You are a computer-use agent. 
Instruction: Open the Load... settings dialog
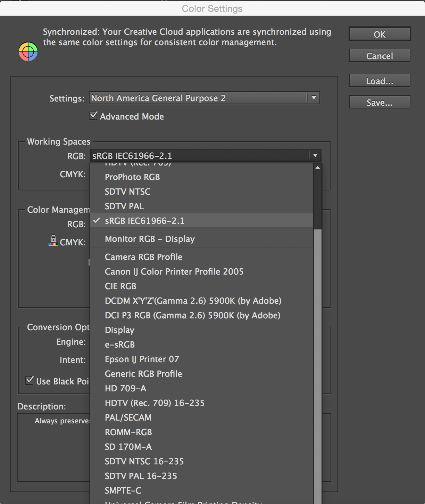[380, 81]
